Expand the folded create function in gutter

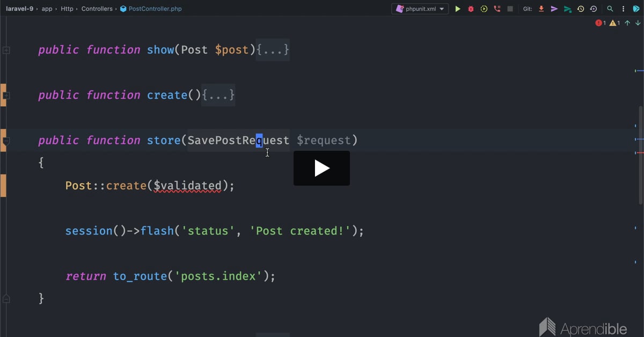click(6, 96)
